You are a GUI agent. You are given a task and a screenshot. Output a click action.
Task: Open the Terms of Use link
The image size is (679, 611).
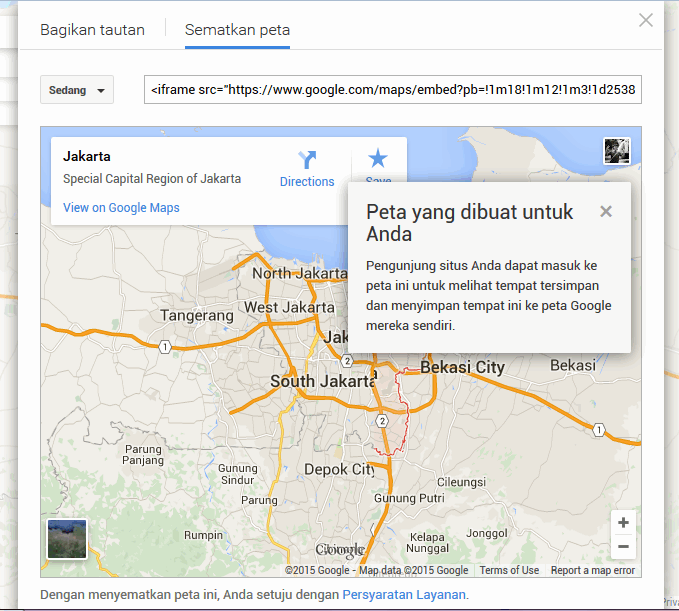click(509, 570)
